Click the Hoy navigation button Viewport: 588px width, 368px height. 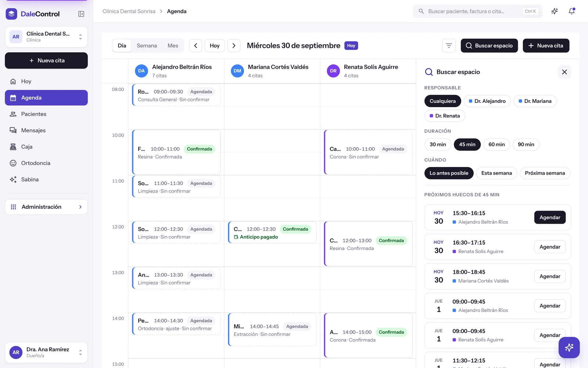click(215, 46)
